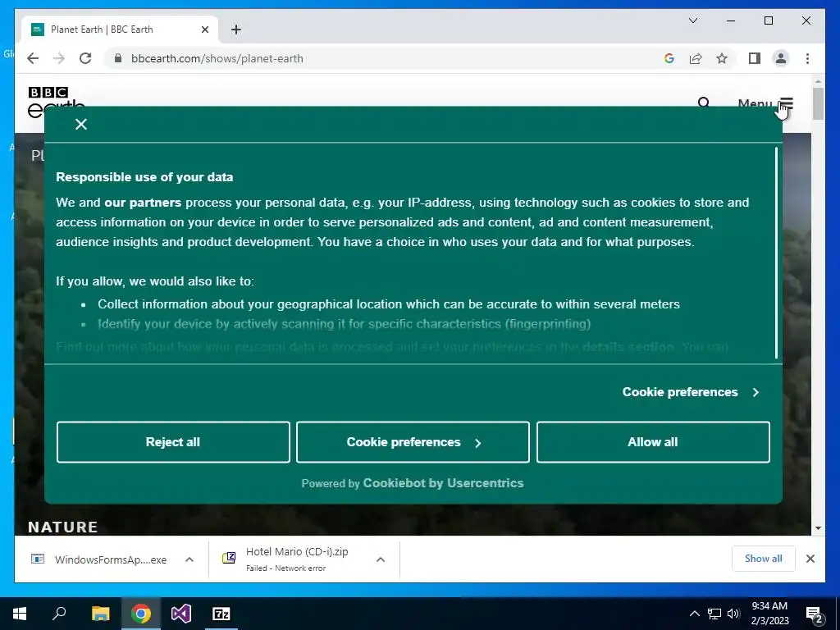This screenshot has height=630, width=840.
Task: Open Visual Studio from taskbar
Action: coord(181,614)
